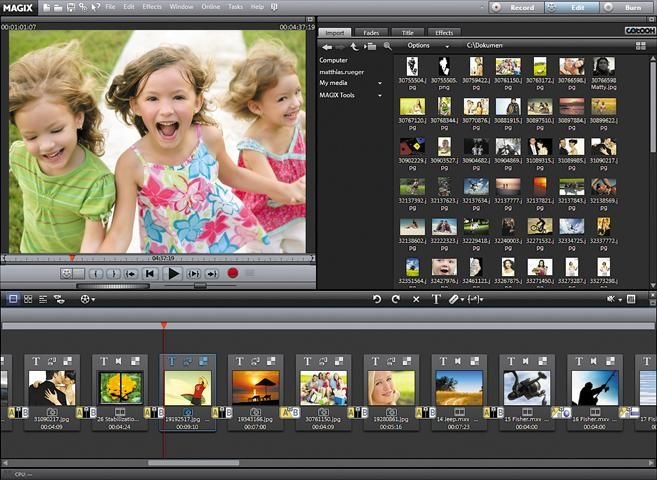
Task: Open the Effects menu in the menu bar
Action: point(152,7)
